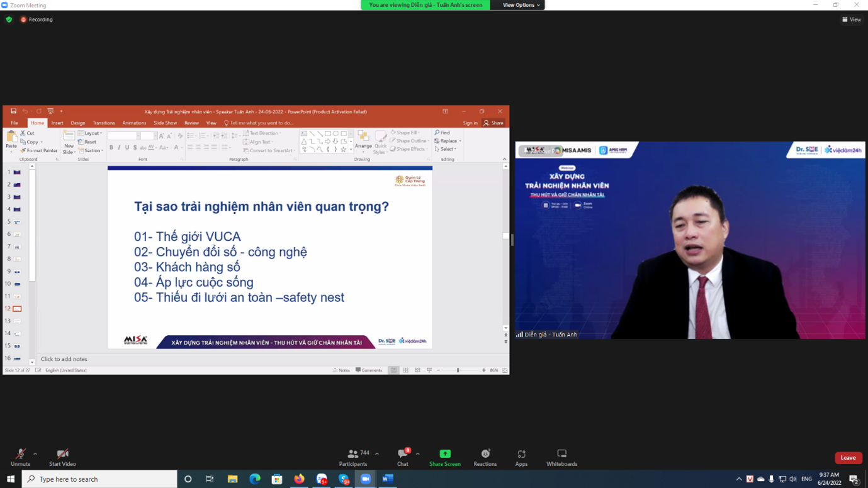Open the Design tab in PowerPoint

(78, 123)
